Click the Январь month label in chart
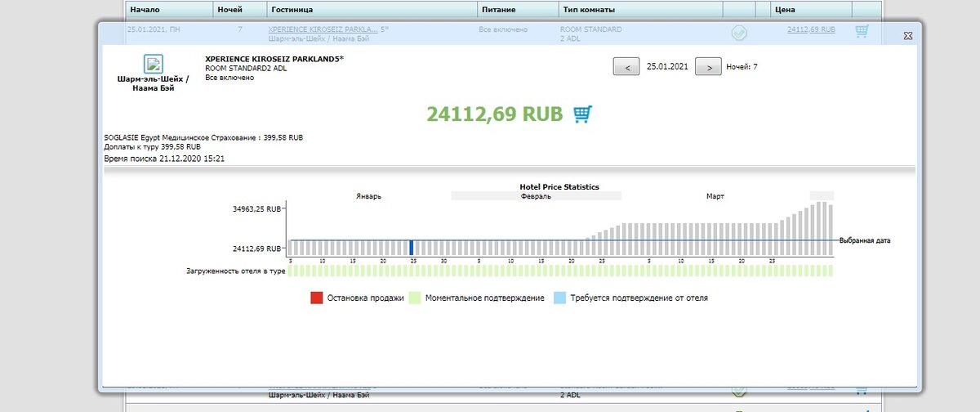Screen dimensions: 980x412 pyautogui.click(x=368, y=196)
